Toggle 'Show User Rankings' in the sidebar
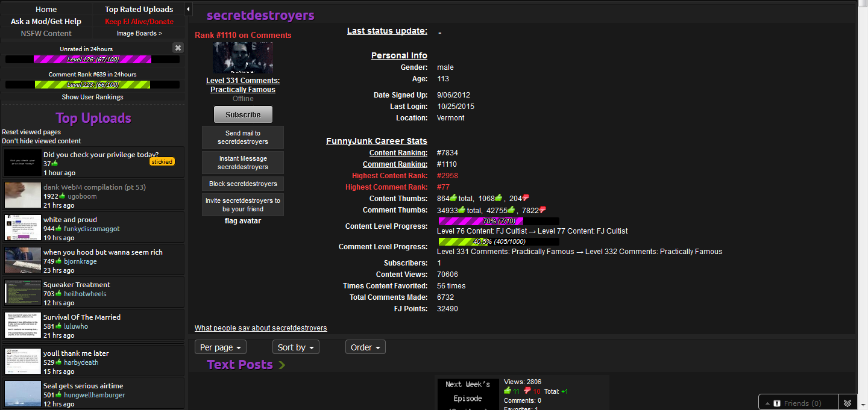The height and width of the screenshot is (410, 868). tap(92, 97)
